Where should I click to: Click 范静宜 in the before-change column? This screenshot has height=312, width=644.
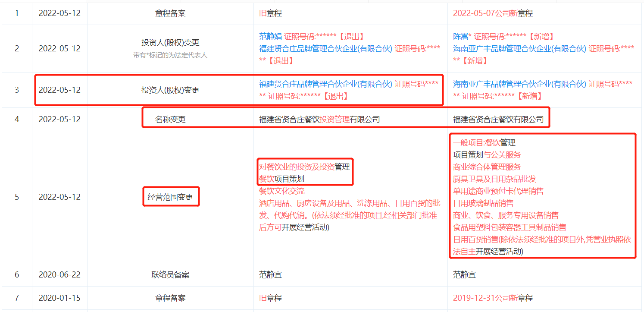click(270, 275)
